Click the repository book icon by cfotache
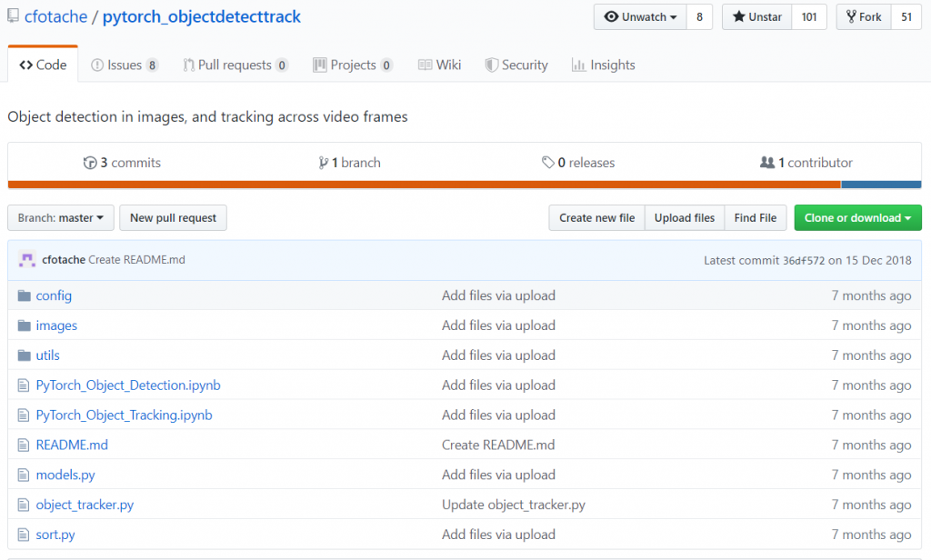Image resolution: width=931 pixels, height=560 pixels. tap(13, 16)
